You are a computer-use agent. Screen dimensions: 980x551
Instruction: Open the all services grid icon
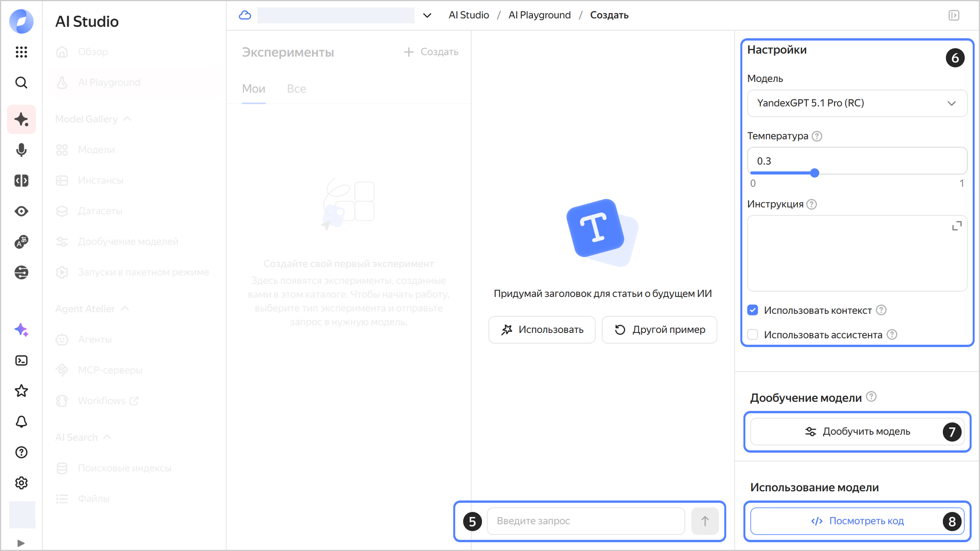21,52
